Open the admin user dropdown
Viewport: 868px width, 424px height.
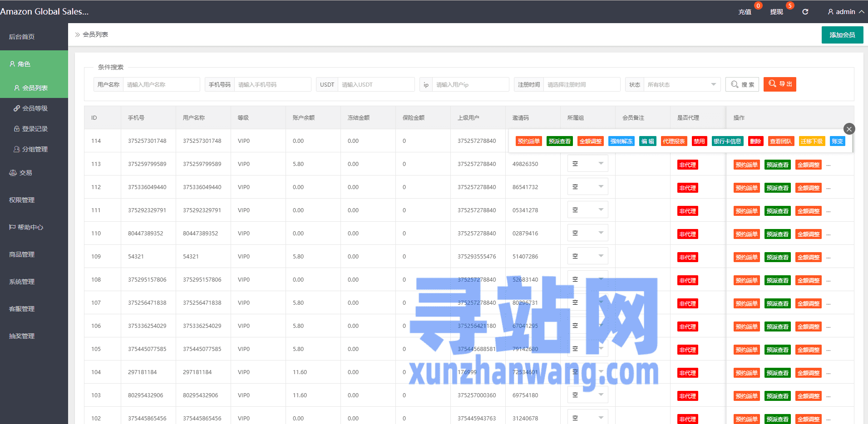tap(845, 12)
